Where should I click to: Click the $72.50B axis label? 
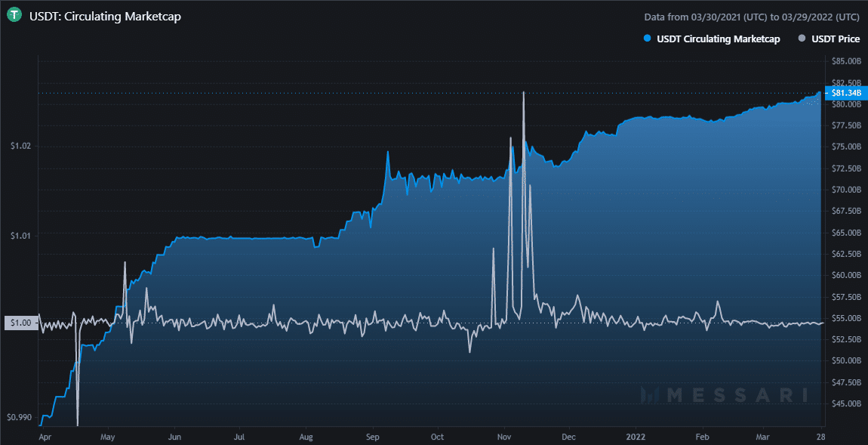point(846,168)
